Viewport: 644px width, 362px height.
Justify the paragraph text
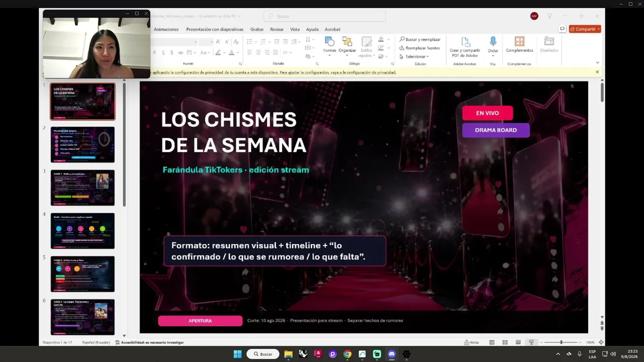pyautogui.click(x=275, y=52)
